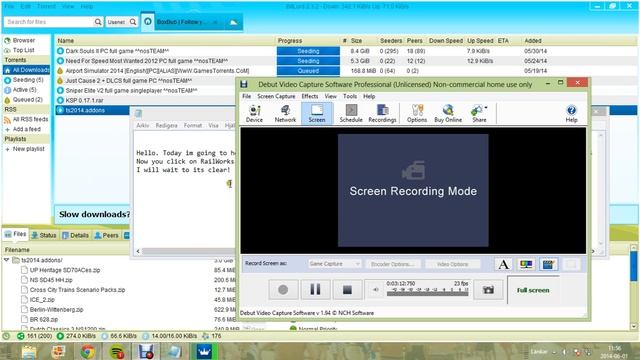This screenshot has width=640, height=360.
Task: Switch to the Details tab
Action: (x=76, y=235)
